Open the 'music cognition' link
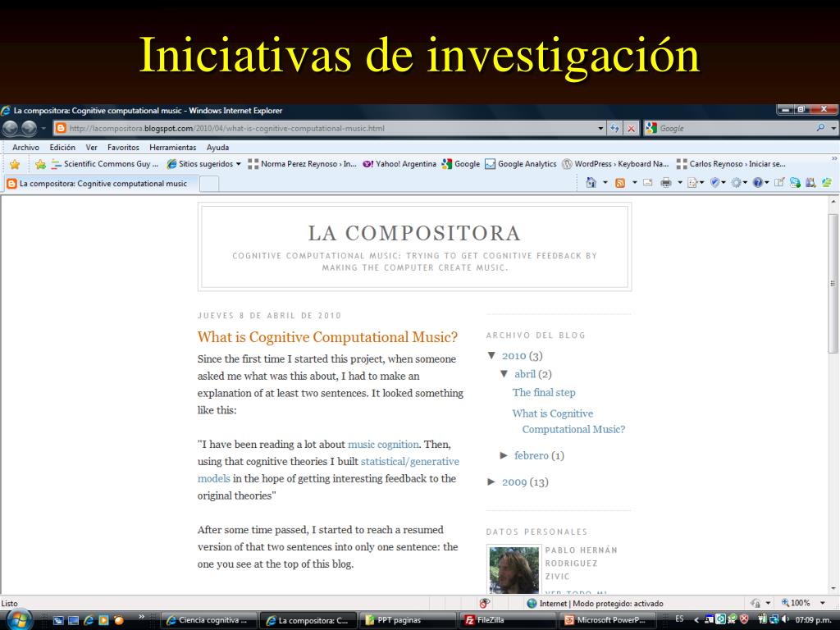The image size is (840, 630). [384, 444]
